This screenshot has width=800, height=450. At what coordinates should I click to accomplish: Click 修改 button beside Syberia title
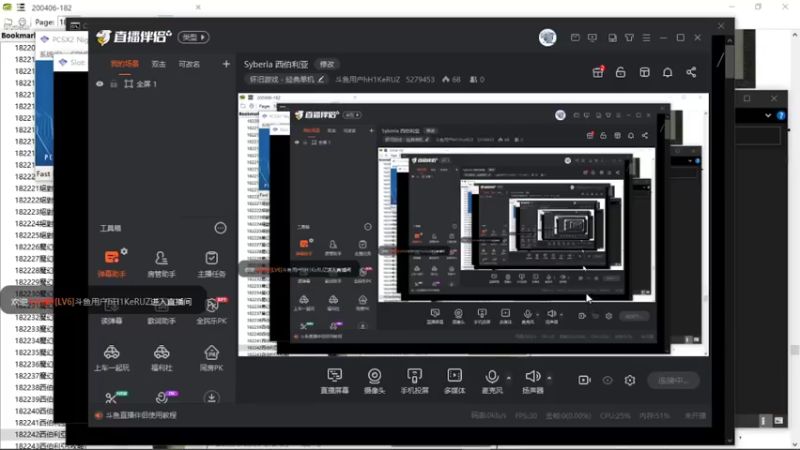click(x=327, y=64)
